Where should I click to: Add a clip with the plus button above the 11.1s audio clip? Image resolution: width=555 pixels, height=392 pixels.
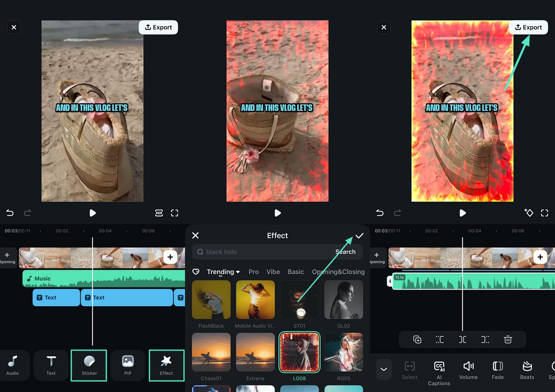540,257
